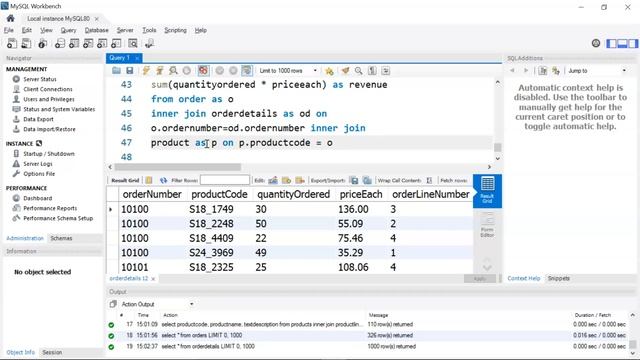The image size is (640, 360).
Task: Close Local instance MySQL80 connection tab
Action: click(x=97, y=19)
